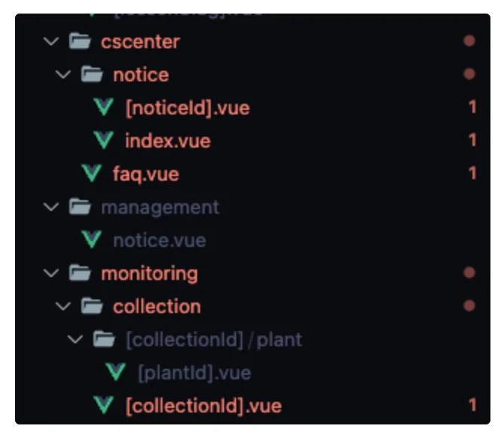Viewport: 504px width, 438px height.
Task: Select the [plantId].vue file
Action: [x=193, y=373]
